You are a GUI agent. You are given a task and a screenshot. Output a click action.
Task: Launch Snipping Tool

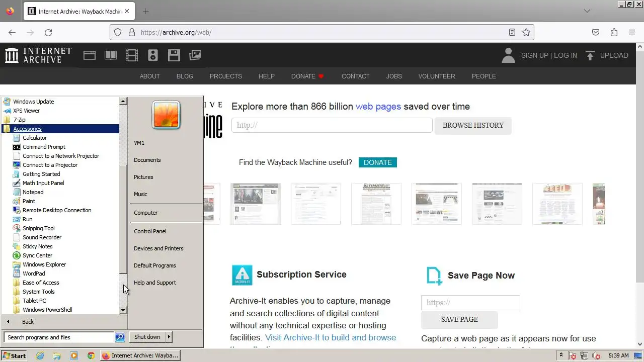[x=38, y=228]
